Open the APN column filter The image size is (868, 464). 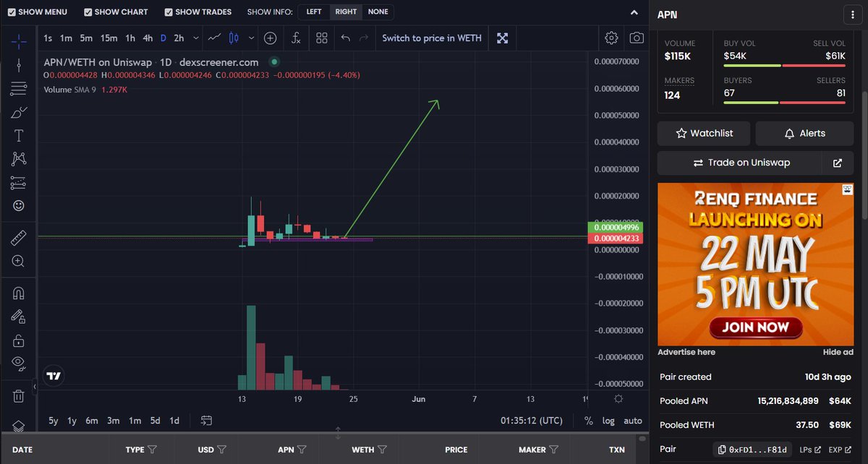[x=303, y=450]
